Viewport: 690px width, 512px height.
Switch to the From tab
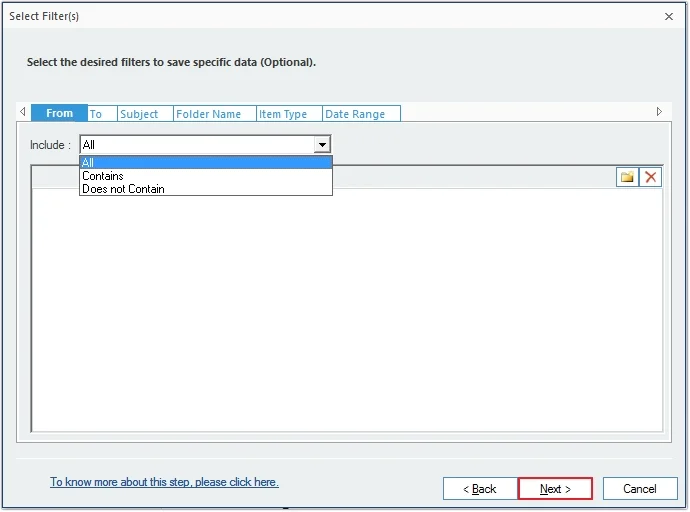pyautogui.click(x=59, y=114)
